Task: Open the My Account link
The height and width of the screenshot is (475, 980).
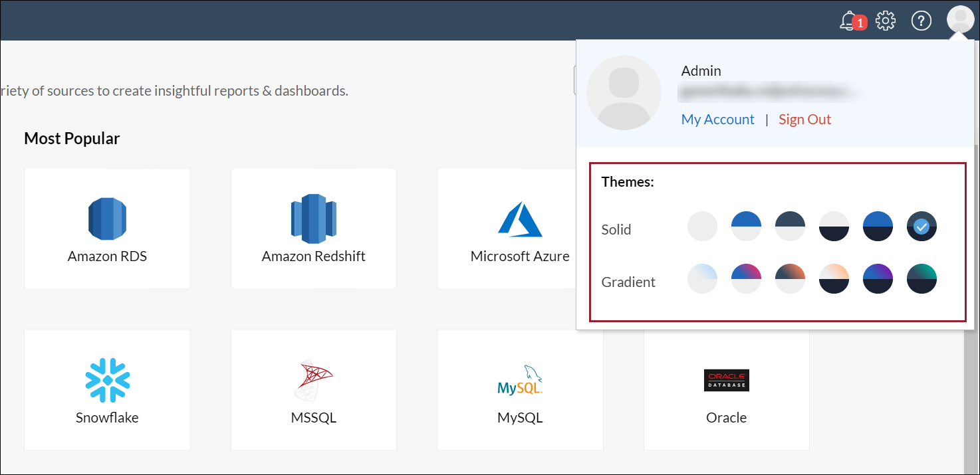Action: pyautogui.click(x=718, y=120)
